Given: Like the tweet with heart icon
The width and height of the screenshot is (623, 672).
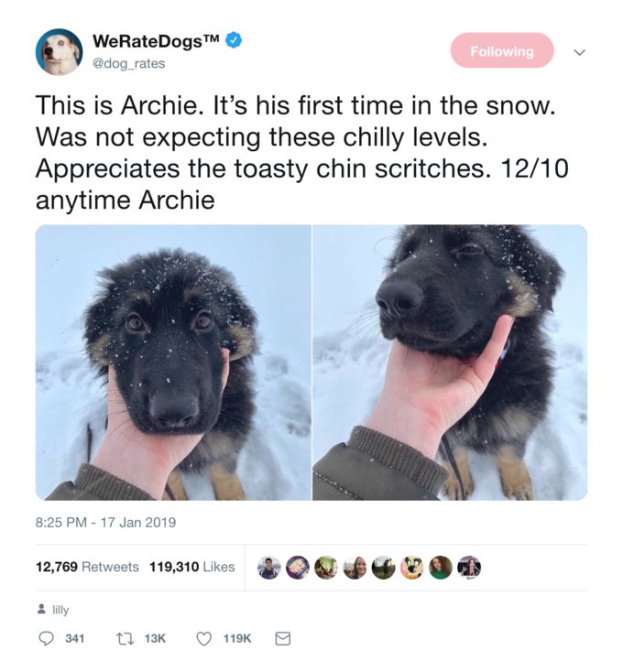Looking at the screenshot, I should pos(203,638).
